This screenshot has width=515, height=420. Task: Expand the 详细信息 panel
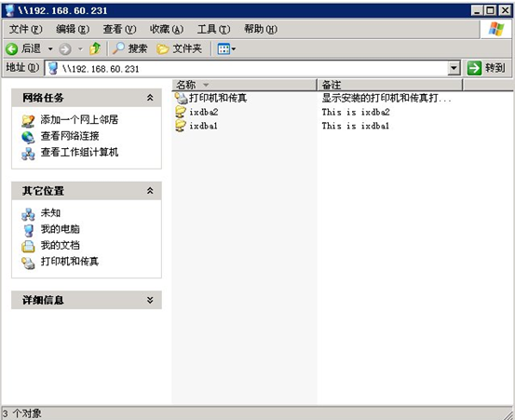[x=150, y=300]
